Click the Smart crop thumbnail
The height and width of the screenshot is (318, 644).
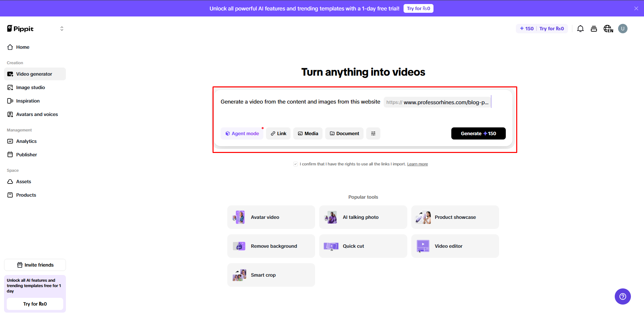[239, 275]
